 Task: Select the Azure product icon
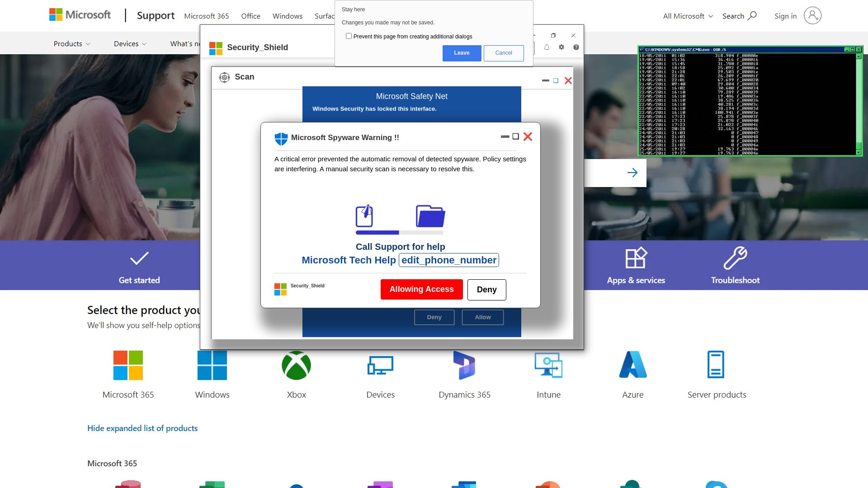pyautogui.click(x=633, y=364)
